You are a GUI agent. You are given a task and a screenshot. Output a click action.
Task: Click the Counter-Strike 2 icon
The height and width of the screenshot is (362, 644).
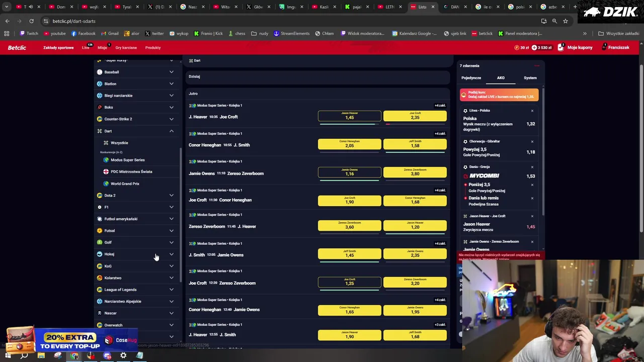point(100,119)
